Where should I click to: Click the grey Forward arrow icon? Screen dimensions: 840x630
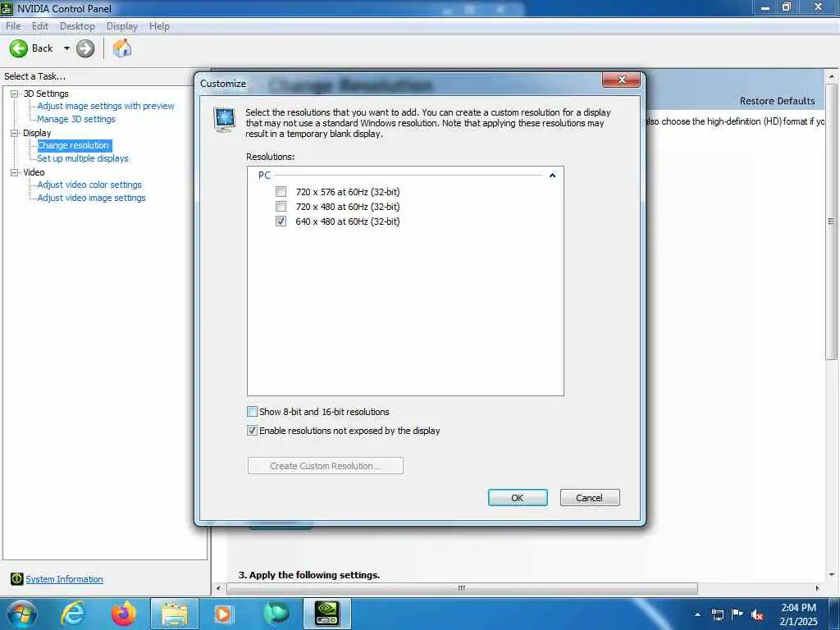[x=85, y=48]
